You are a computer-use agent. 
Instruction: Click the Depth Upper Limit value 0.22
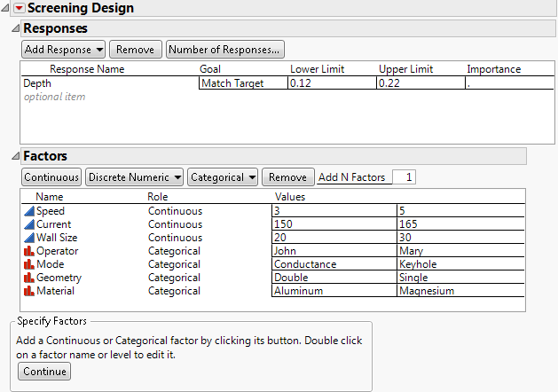[x=419, y=83]
